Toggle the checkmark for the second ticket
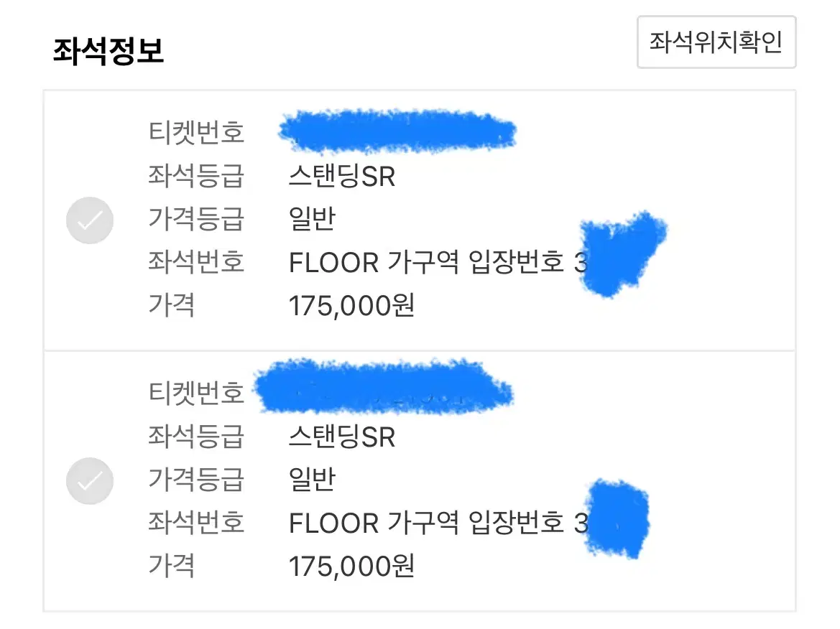Screen dimensions: 840x629 tap(90, 480)
